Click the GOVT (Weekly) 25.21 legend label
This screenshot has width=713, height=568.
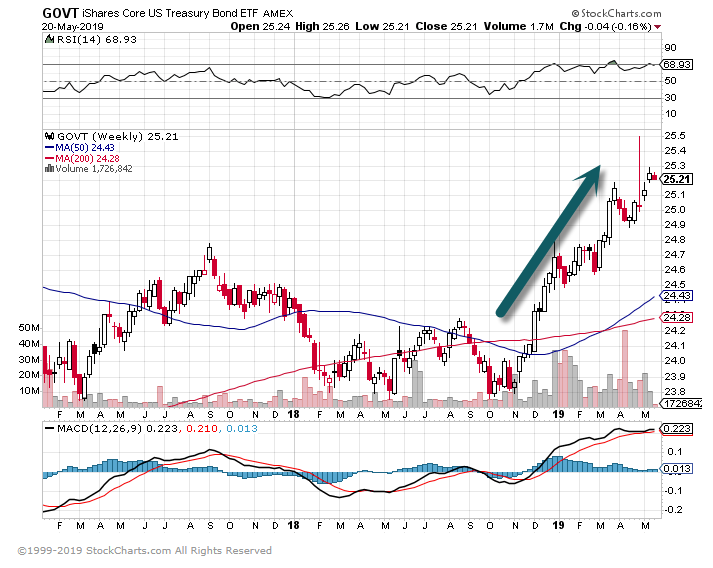(x=117, y=136)
